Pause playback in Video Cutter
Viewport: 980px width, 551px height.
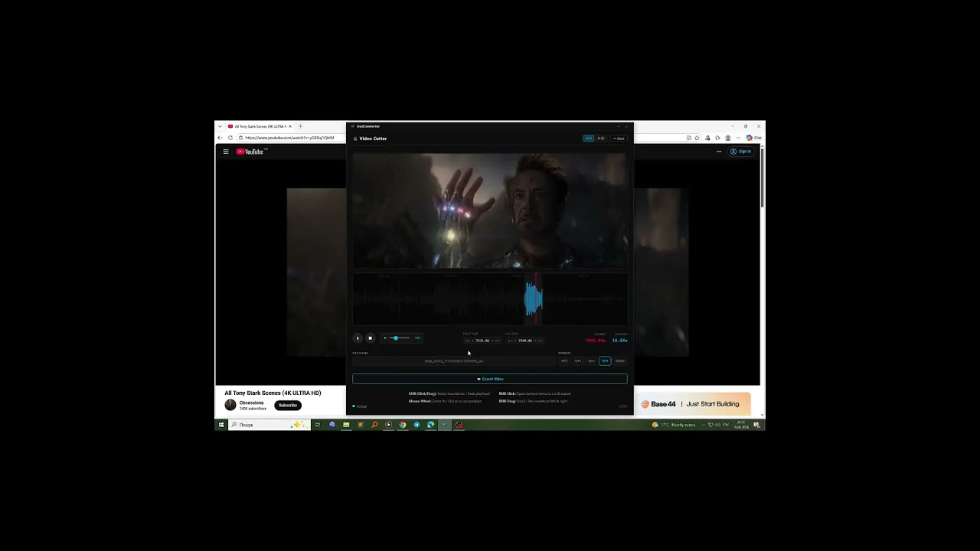[358, 338]
